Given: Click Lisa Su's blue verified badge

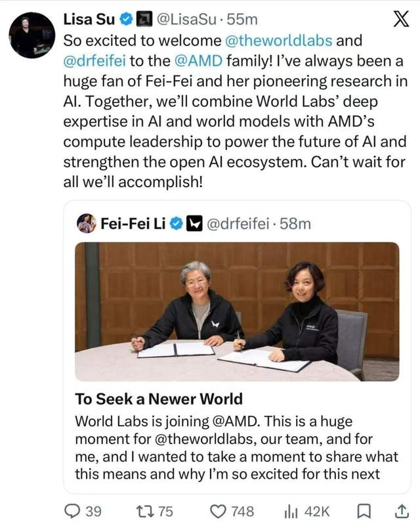Looking at the screenshot, I should [126, 20].
